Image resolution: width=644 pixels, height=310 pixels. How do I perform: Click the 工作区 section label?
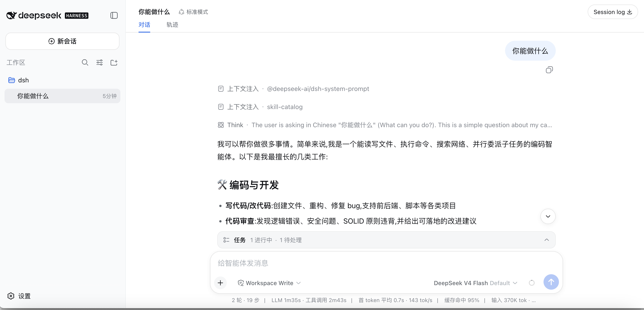click(16, 62)
